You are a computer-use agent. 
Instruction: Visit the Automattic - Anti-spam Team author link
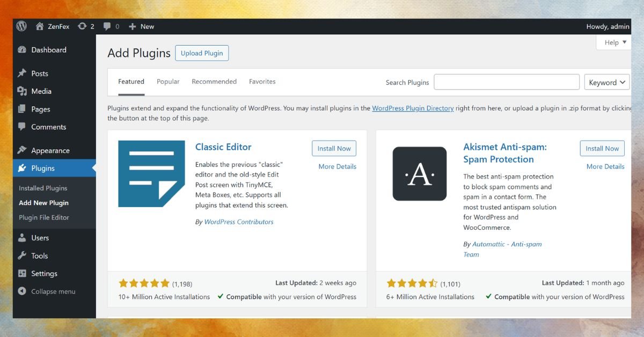click(x=503, y=249)
